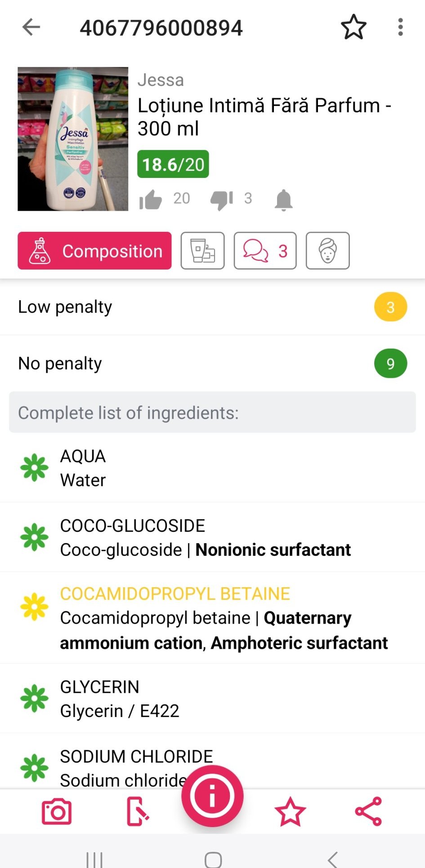Switch to the similar products tab

tap(202, 251)
